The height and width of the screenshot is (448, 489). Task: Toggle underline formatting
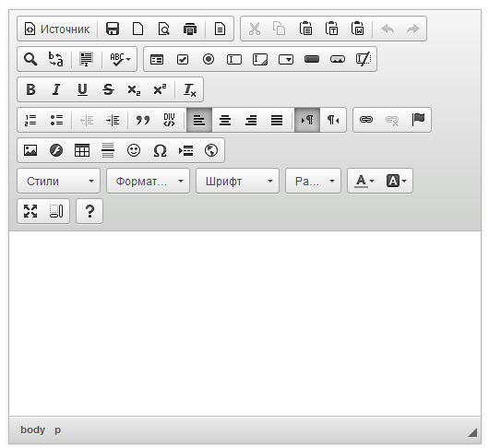[x=82, y=89]
